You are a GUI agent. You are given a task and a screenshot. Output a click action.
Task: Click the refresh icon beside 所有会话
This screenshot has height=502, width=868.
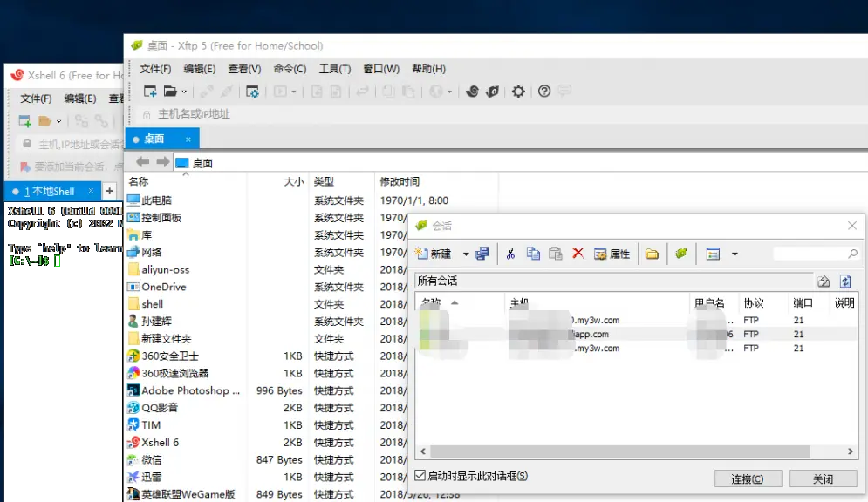(845, 282)
